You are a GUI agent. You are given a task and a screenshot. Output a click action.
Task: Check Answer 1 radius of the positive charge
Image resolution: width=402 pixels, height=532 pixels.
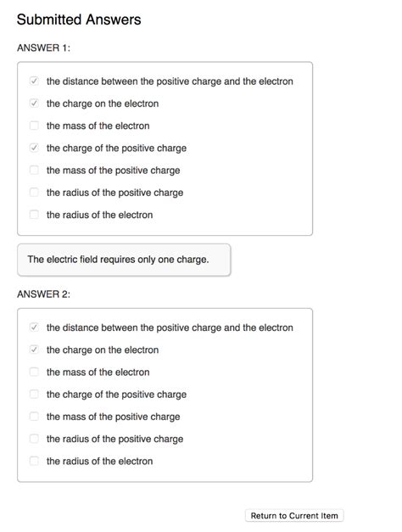34,193
